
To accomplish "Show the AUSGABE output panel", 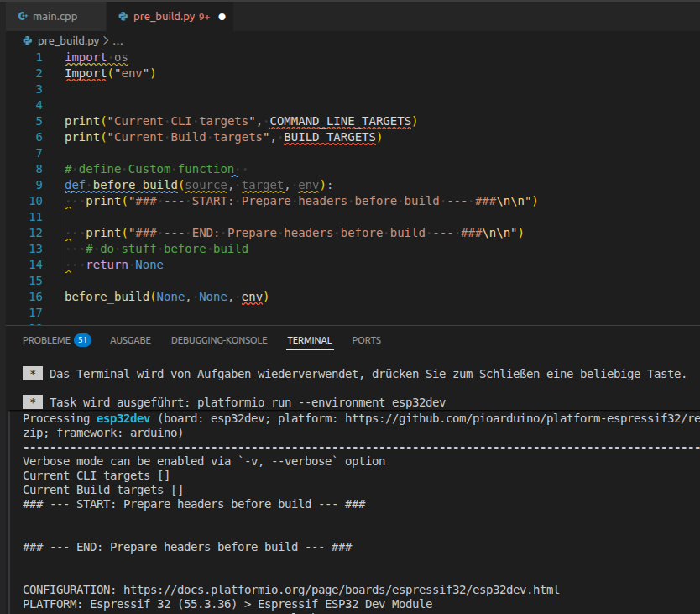I will pyautogui.click(x=130, y=340).
